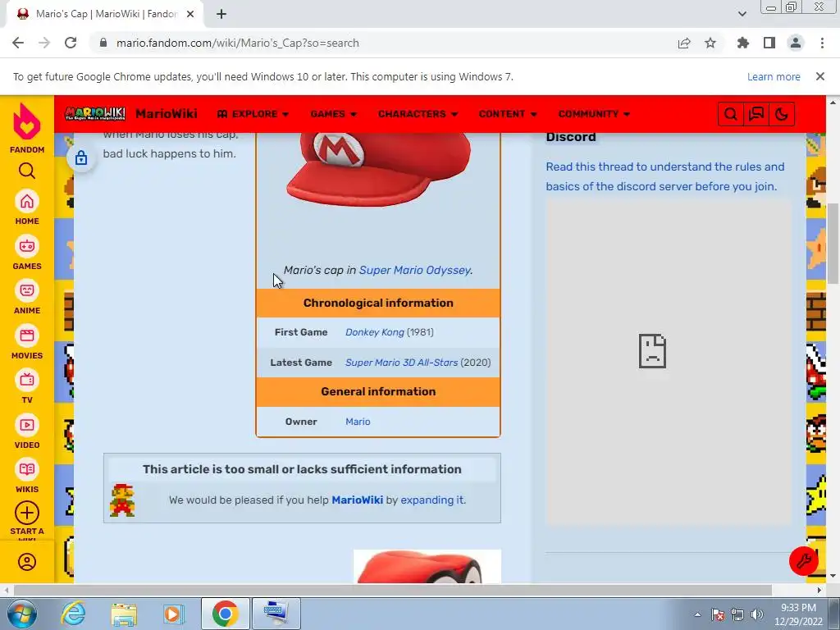Open the on-screen keyboard taskbar app
840x630 pixels.
(276, 614)
